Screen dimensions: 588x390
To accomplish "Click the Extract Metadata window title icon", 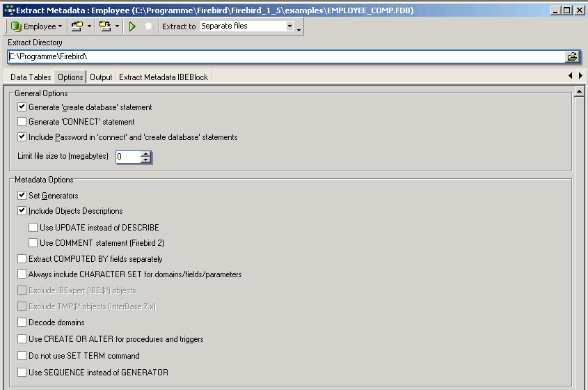I will [x=9, y=10].
